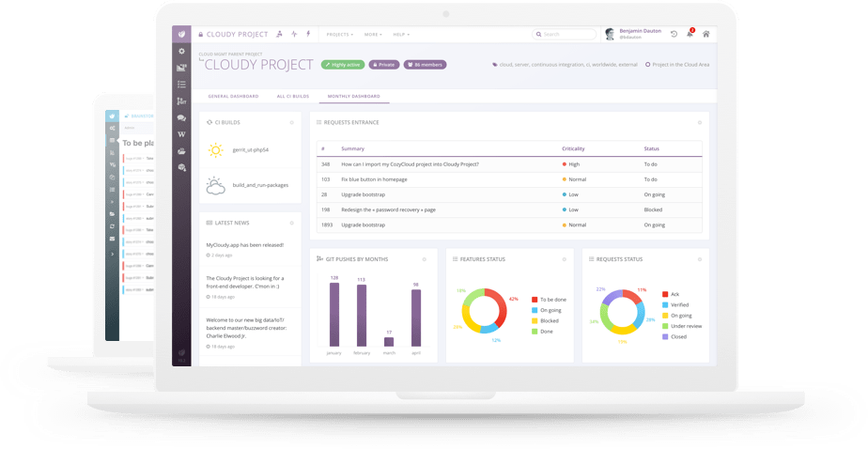Click the lightning bolt icon in top bar
The height and width of the screenshot is (449, 868).
[x=308, y=34]
